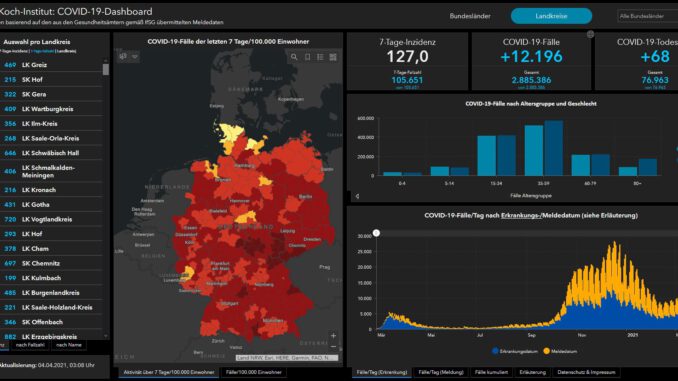This screenshot has width=678, height=381.
Task: Open the map search magnifier tool
Action: [294, 57]
